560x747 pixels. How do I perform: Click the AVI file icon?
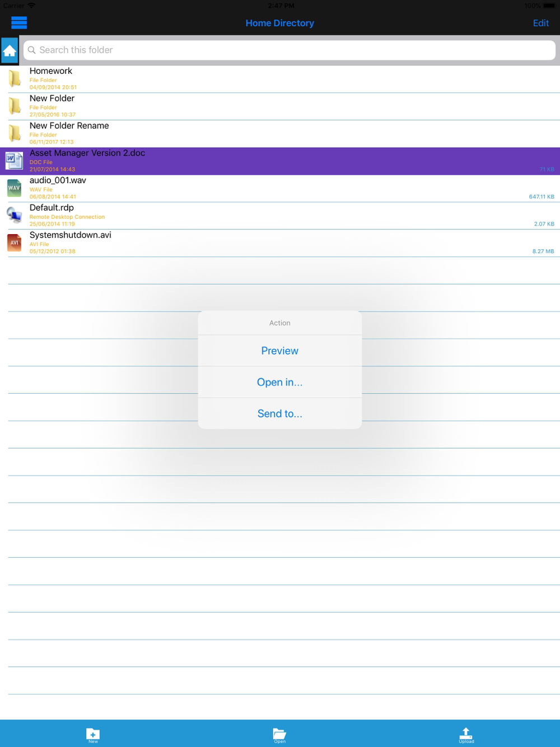click(14, 242)
